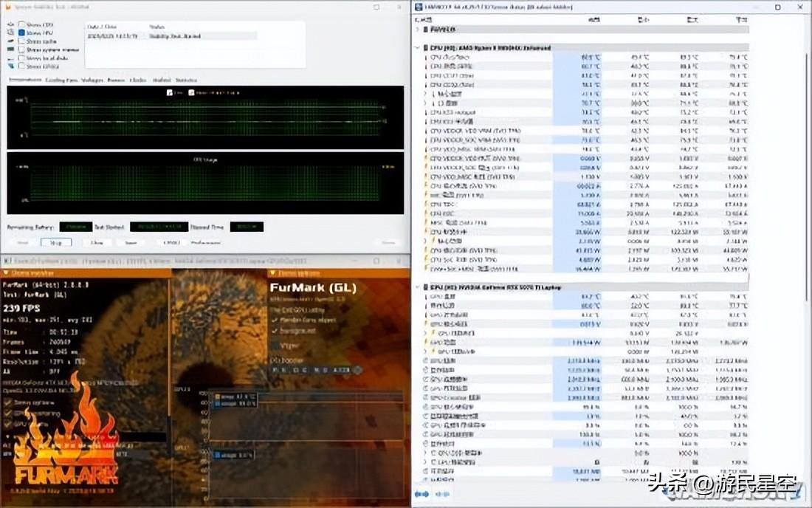This screenshot has height=508, width=812.
Task: Switch to the Cooling Fans tab
Action: [61, 80]
